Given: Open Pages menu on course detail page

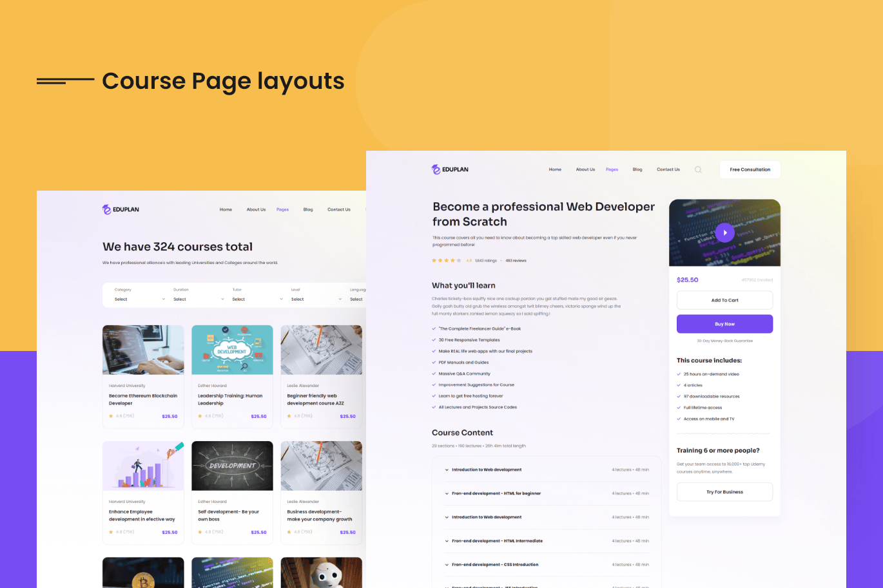Looking at the screenshot, I should pos(612,169).
